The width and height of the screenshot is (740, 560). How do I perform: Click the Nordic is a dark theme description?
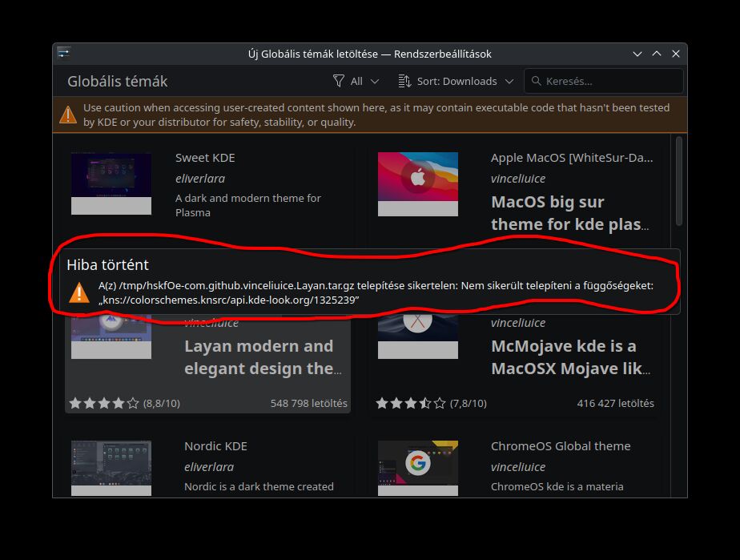[x=259, y=486]
